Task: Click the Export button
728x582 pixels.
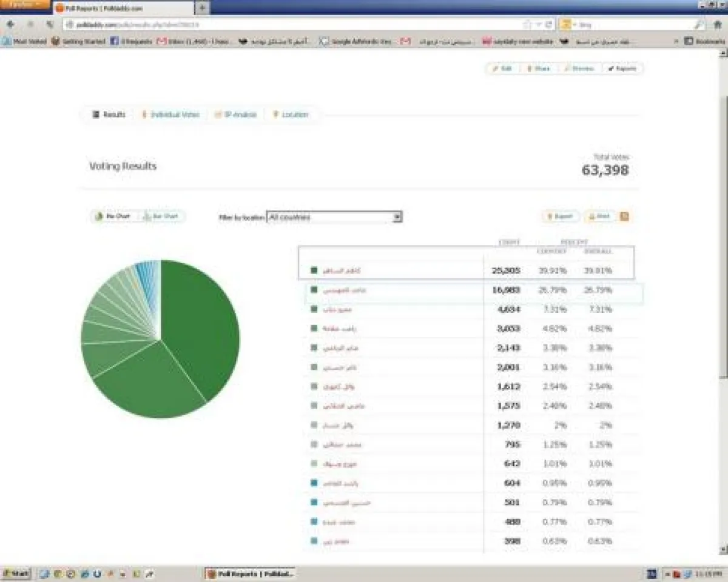Action: (560, 216)
